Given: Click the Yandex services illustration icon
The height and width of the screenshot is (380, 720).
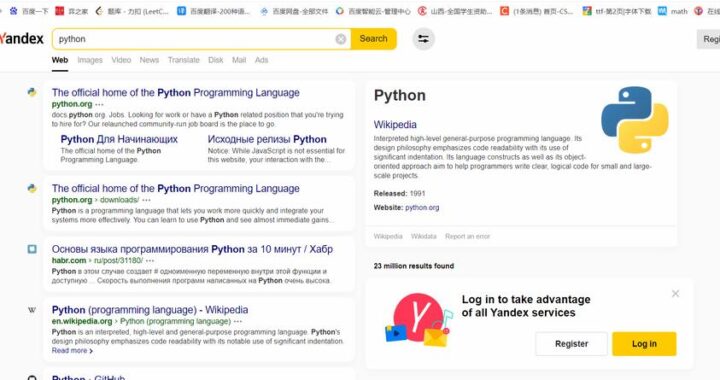Looking at the screenshot, I should point(418,320).
